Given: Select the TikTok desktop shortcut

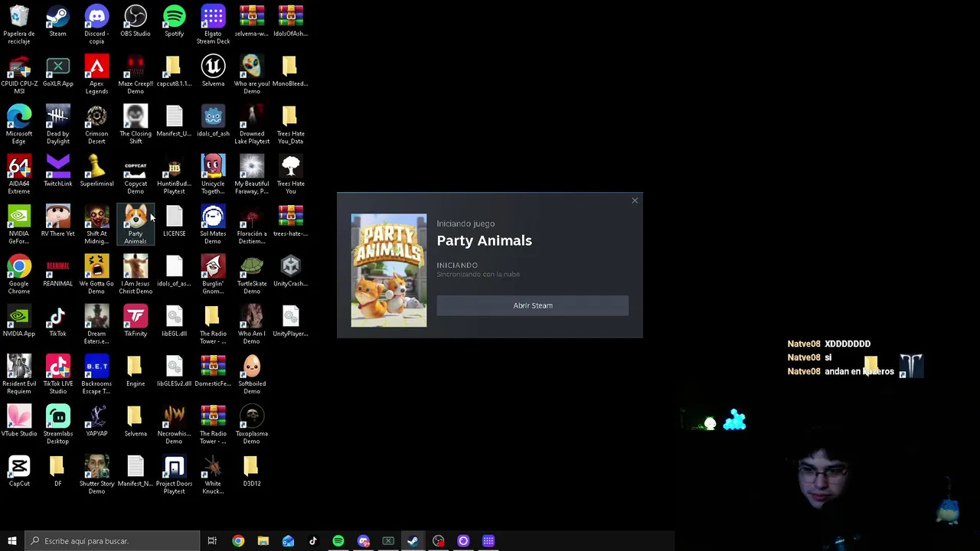Looking at the screenshot, I should pos(57,321).
